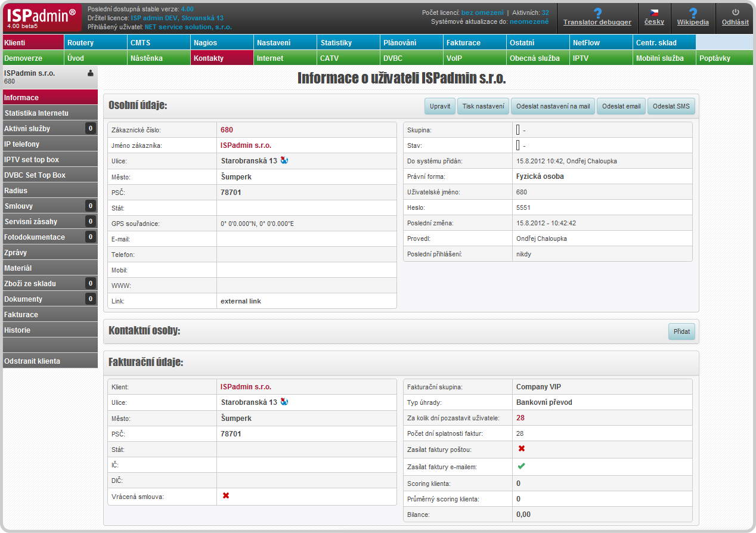Switch to the Plánování tab
The width and height of the screenshot is (756, 533).
[411, 42]
